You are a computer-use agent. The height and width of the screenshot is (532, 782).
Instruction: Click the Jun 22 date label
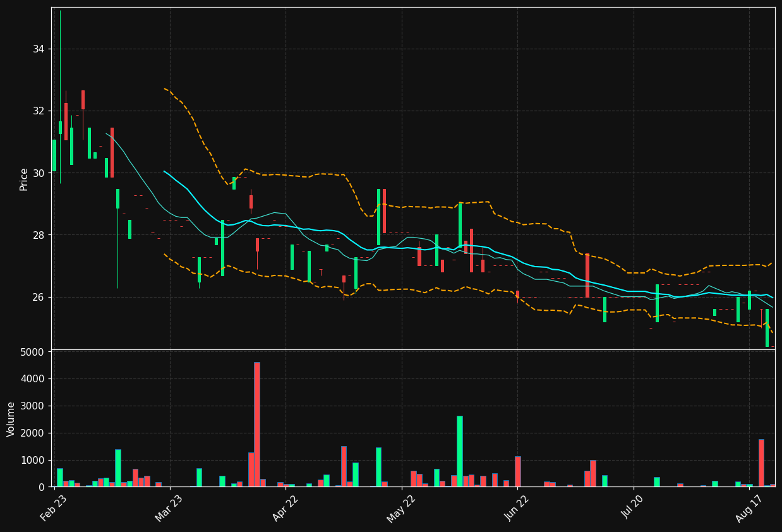(517, 509)
